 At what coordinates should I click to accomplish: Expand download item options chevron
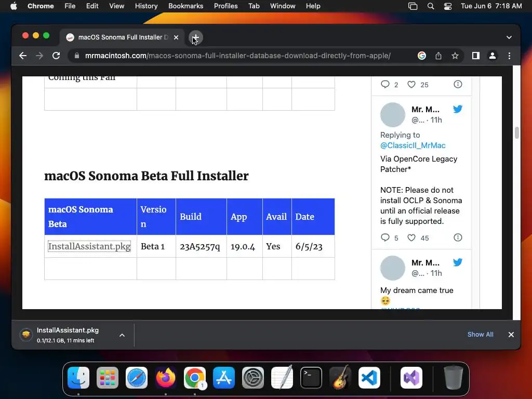point(122,335)
